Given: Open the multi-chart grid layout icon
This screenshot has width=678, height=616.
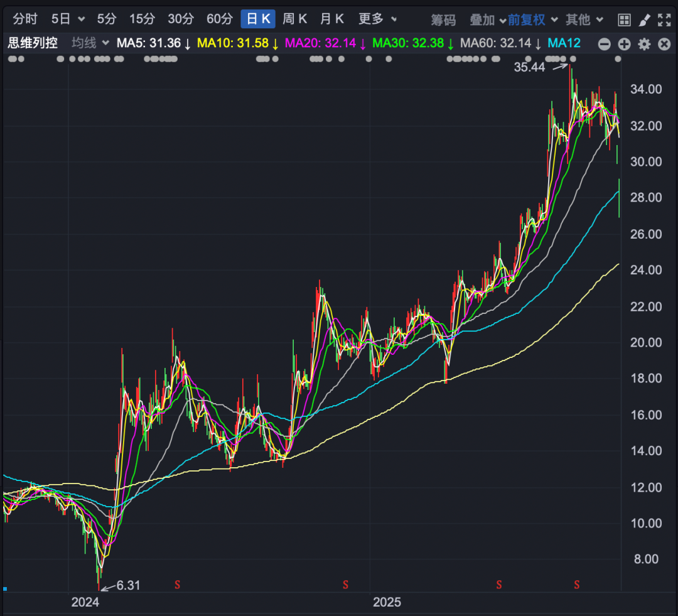Looking at the screenshot, I should (624, 20).
